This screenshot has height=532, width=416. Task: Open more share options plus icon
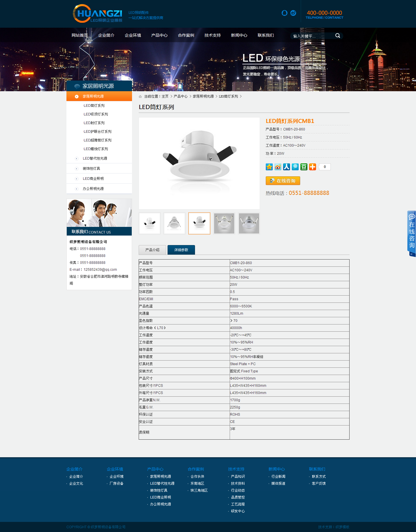point(313,167)
